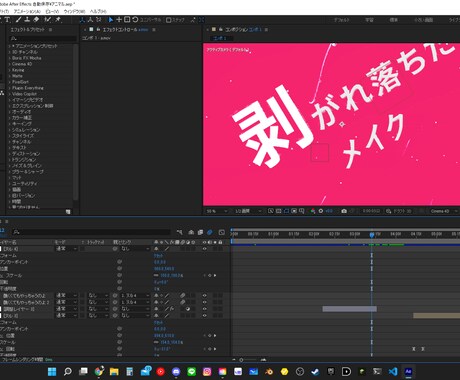Switch to the Small Screen workspace
460x380 pixels.
pyautogui.click(x=423, y=20)
